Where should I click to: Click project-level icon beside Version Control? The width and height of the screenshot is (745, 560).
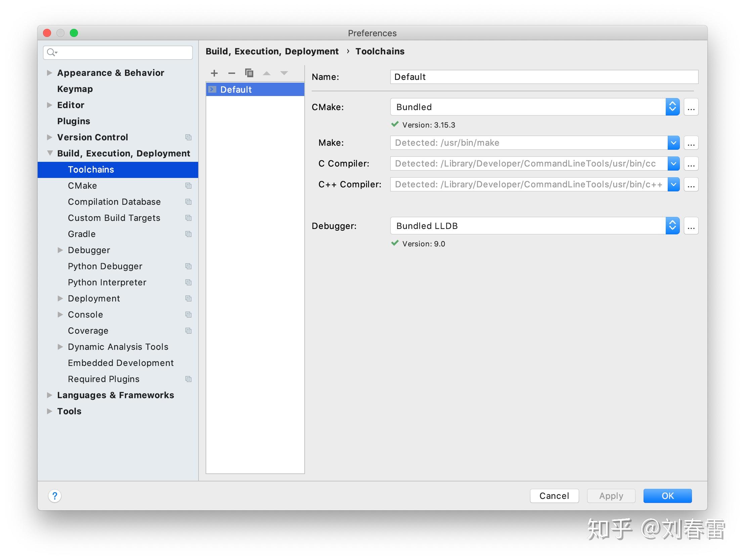pos(188,137)
